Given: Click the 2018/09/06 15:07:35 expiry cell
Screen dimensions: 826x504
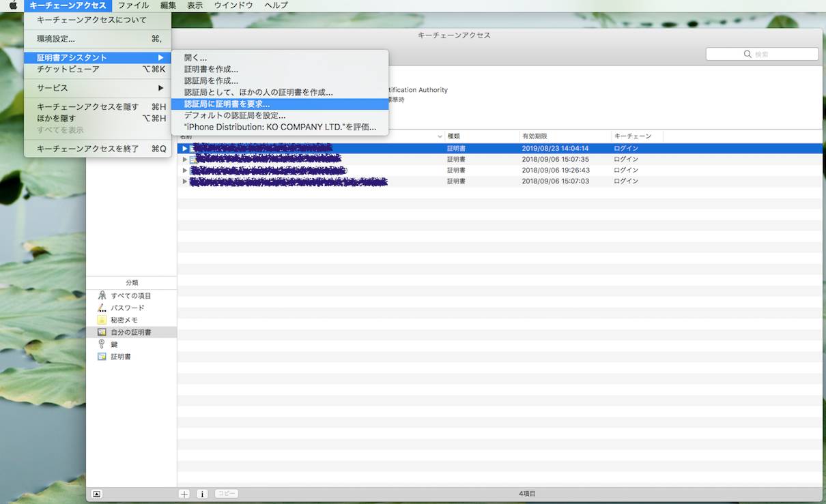Looking at the screenshot, I should 555,160.
